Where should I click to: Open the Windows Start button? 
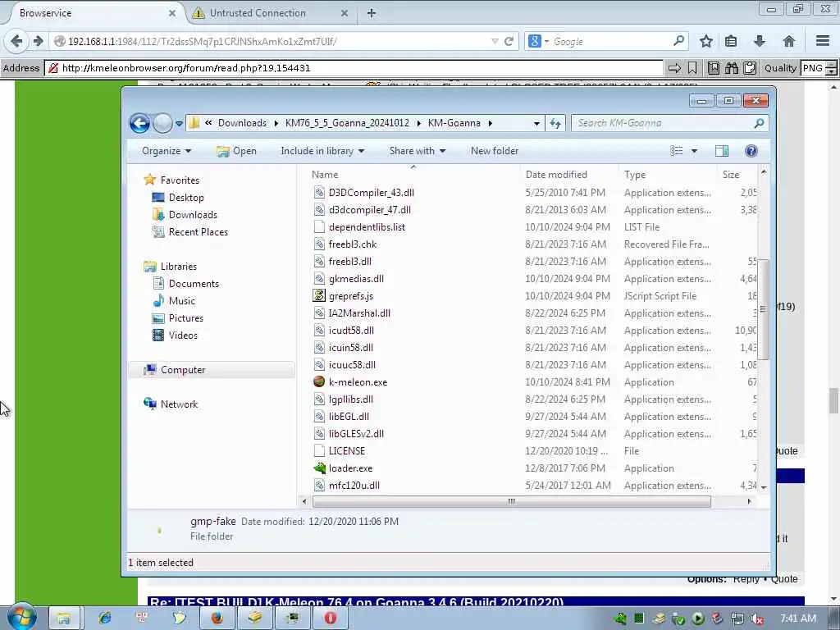coord(21,617)
